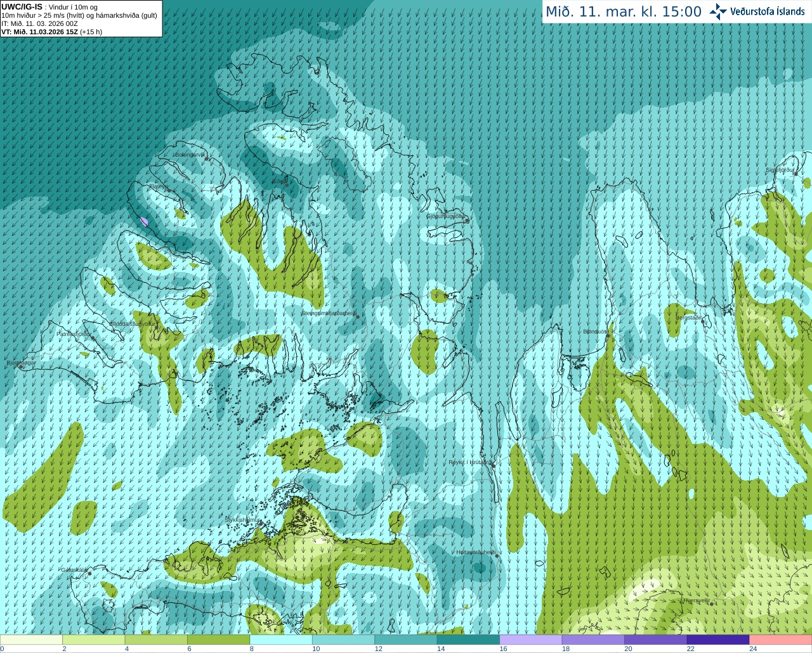Click the Steingrímsfjarðarheiði station label
Image resolution: width=812 pixels, height=653 pixels.
click(329, 313)
